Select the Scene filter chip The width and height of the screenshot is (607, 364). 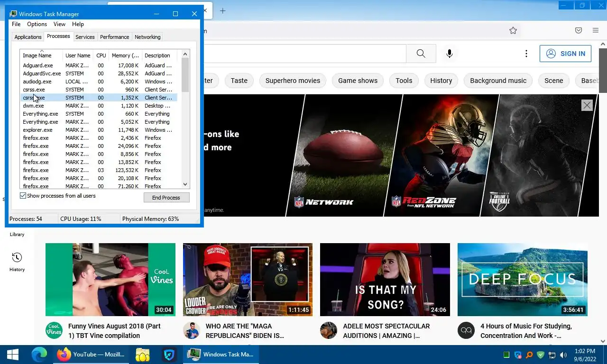(553, 81)
